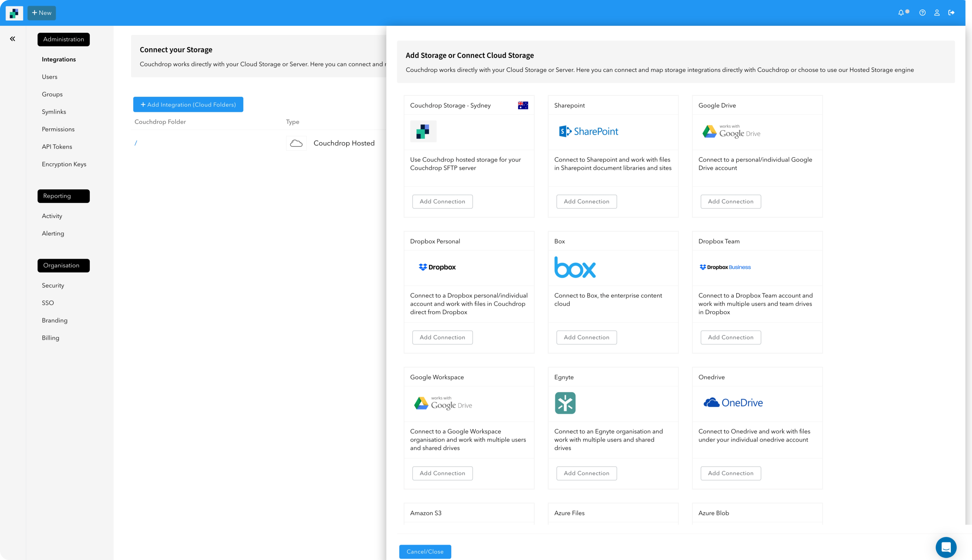
Task: Click the Dropbox Team Business icon
Action: (x=724, y=267)
